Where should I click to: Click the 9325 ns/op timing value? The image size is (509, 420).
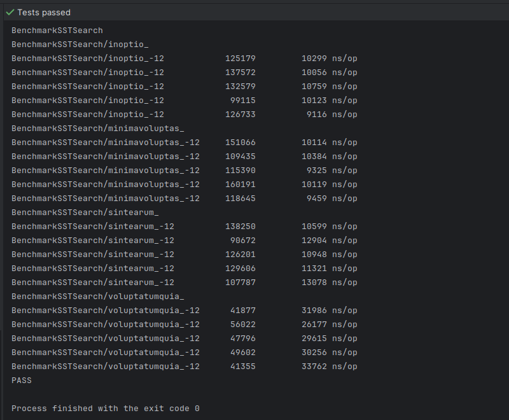pyautogui.click(x=332, y=171)
